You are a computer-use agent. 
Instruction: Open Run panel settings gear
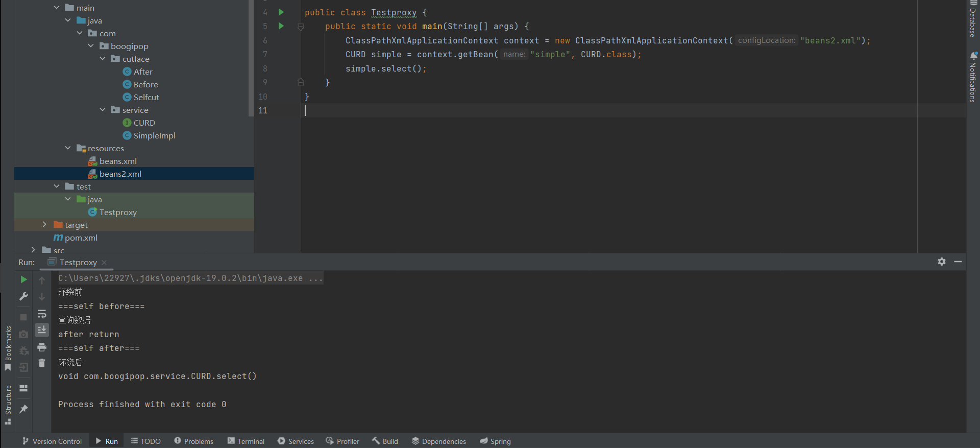(x=942, y=262)
